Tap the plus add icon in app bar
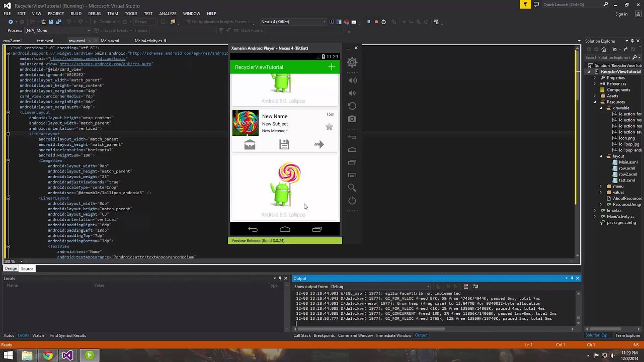Screen dimensions: 644x362 coord(331,67)
